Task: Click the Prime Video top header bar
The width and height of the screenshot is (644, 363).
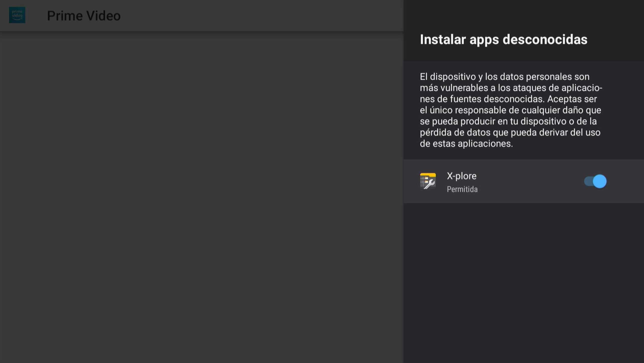Action: [x=252, y=16]
